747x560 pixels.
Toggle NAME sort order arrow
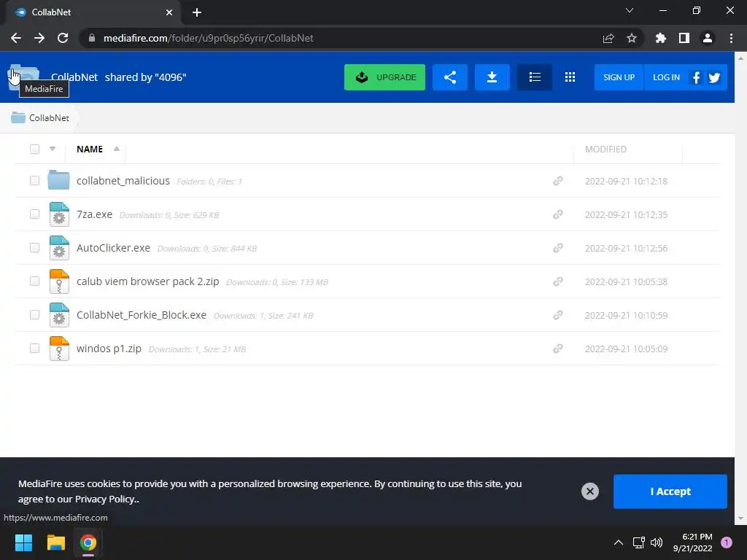point(116,149)
